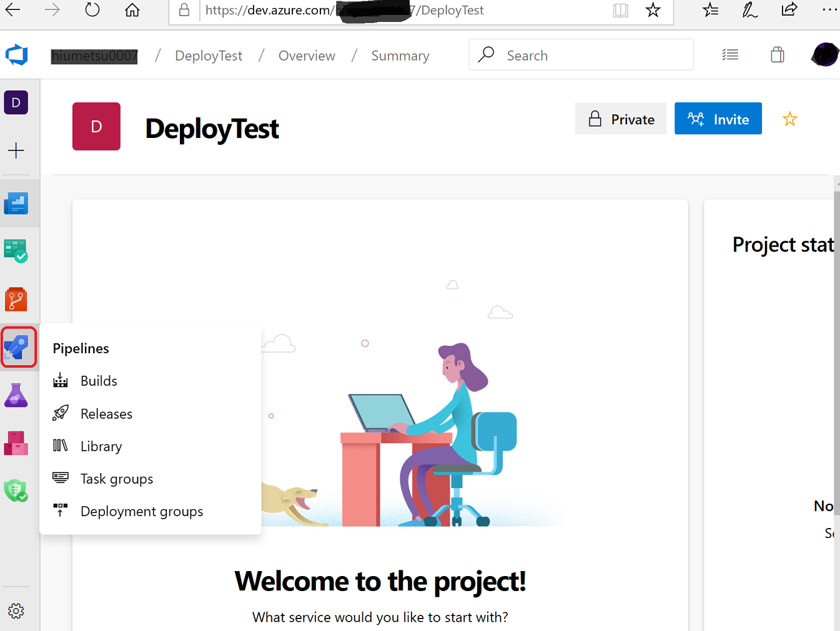Open the My work items list icon
This screenshot has height=631, width=840.
pos(730,54)
